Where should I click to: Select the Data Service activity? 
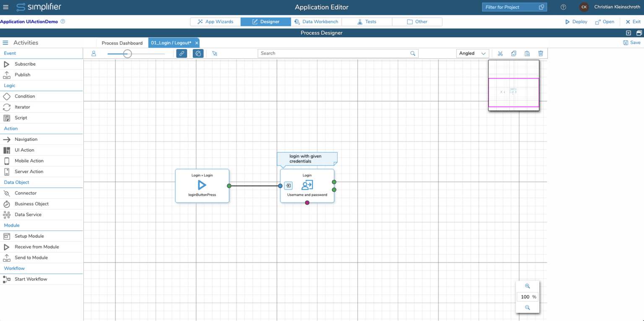[x=42, y=215]
